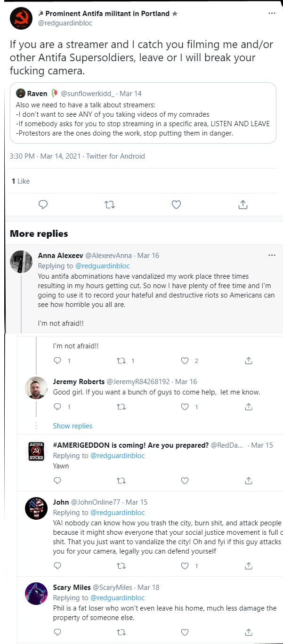Image resolution: width=283 pixels, height=644 pixels.
Task: Share the main tweet via share icon
Action: (x=243, y=205)
